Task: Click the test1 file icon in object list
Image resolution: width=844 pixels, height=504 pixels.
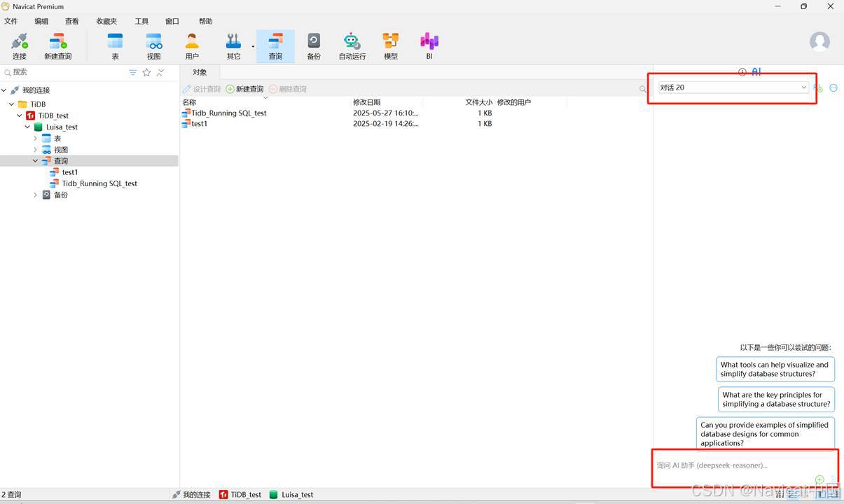Action: point(186,123)
